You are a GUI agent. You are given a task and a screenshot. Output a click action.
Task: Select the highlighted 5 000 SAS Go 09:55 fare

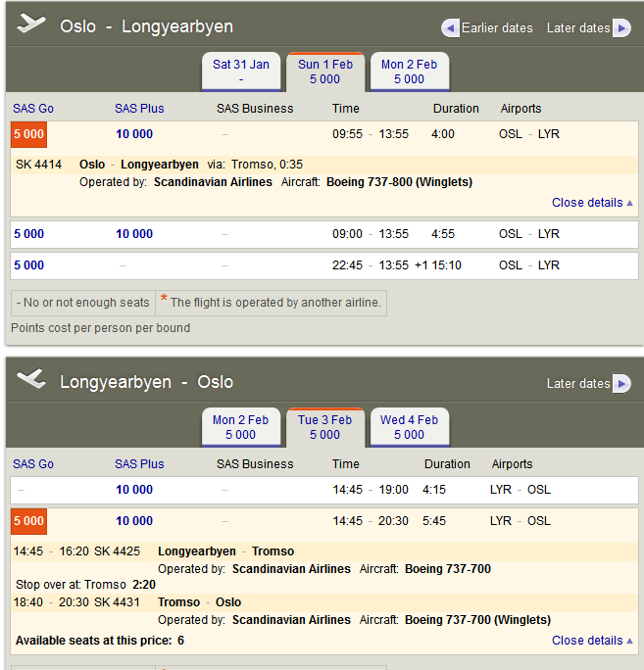pos(28,134)
